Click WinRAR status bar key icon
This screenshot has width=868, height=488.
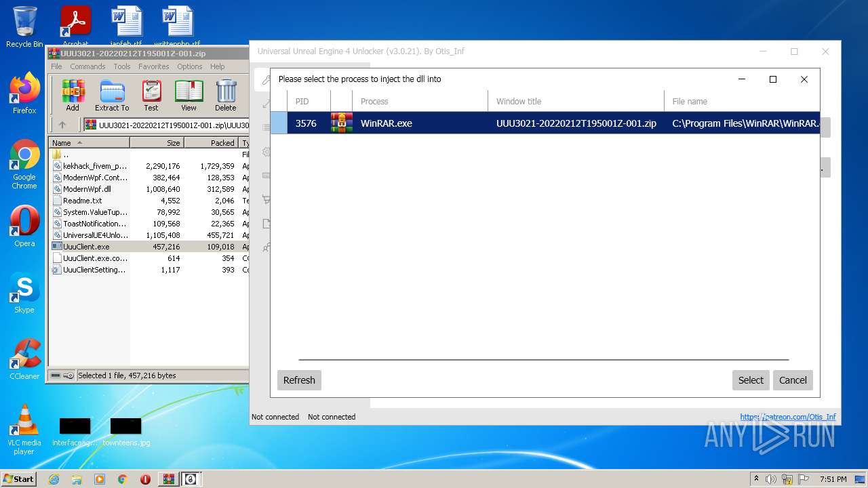68,375
